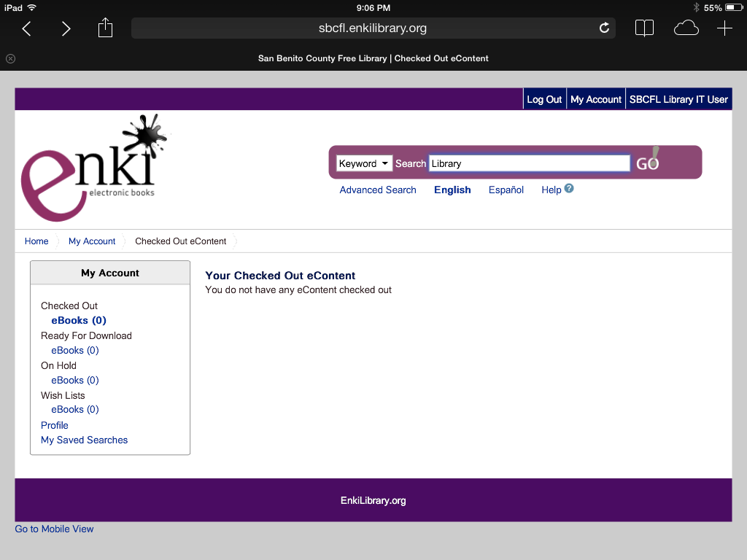
Task: Open My Account in the breadcrumb
Action: [92, 241]
